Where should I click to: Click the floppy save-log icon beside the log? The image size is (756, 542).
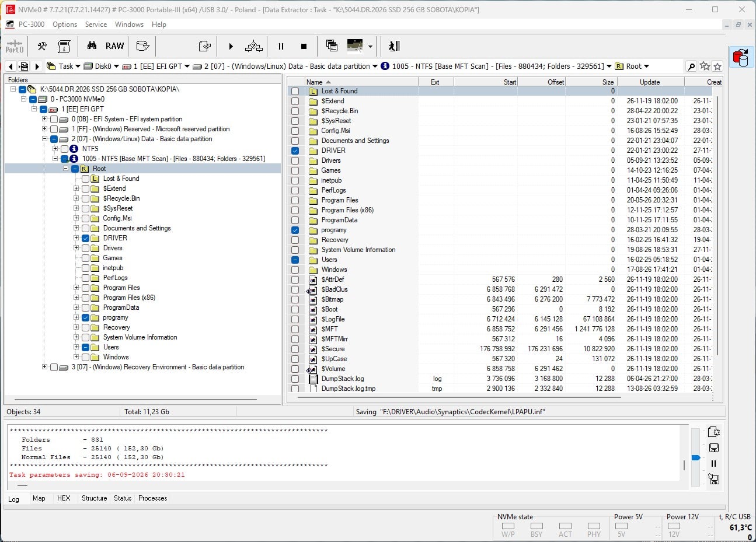click(x=713, y=447)
